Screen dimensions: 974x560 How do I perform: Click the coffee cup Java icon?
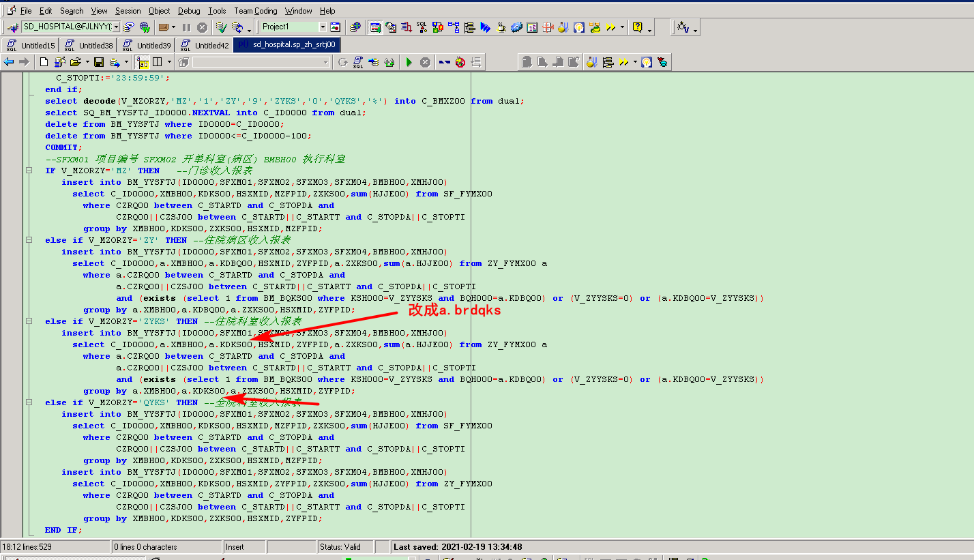[x=501, y=27]
